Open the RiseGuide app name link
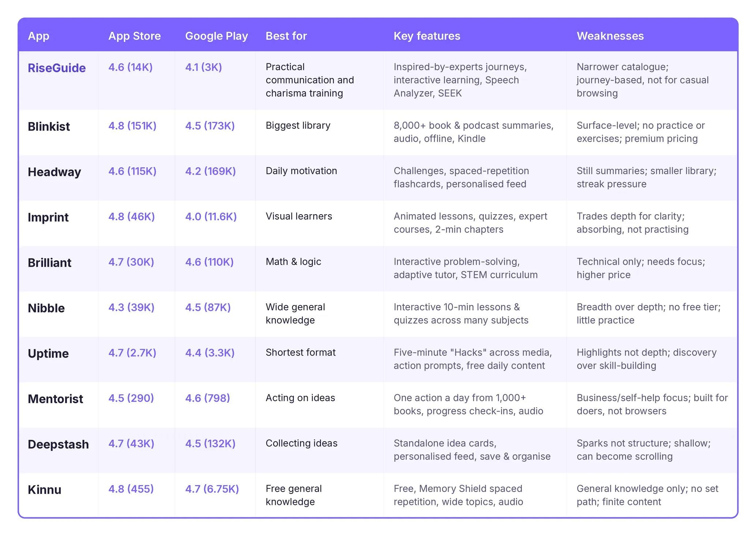Screen dimensions: 756x536 pyautogui.click(x=57, y=68)
